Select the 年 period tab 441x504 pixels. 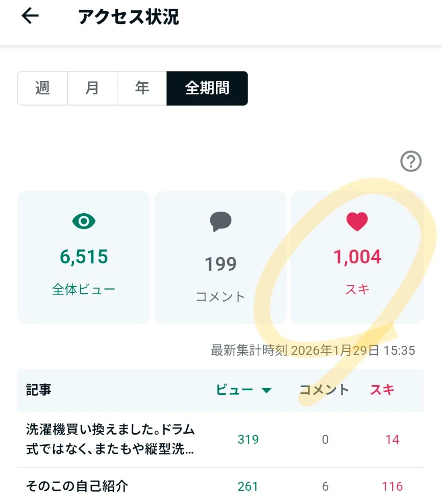click(142, 88)
